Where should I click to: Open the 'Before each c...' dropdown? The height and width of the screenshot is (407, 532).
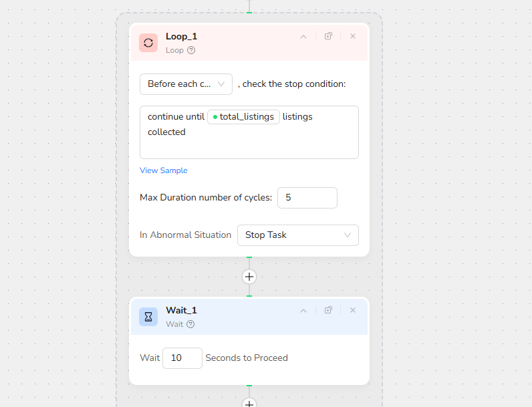[x=186, y=84]
